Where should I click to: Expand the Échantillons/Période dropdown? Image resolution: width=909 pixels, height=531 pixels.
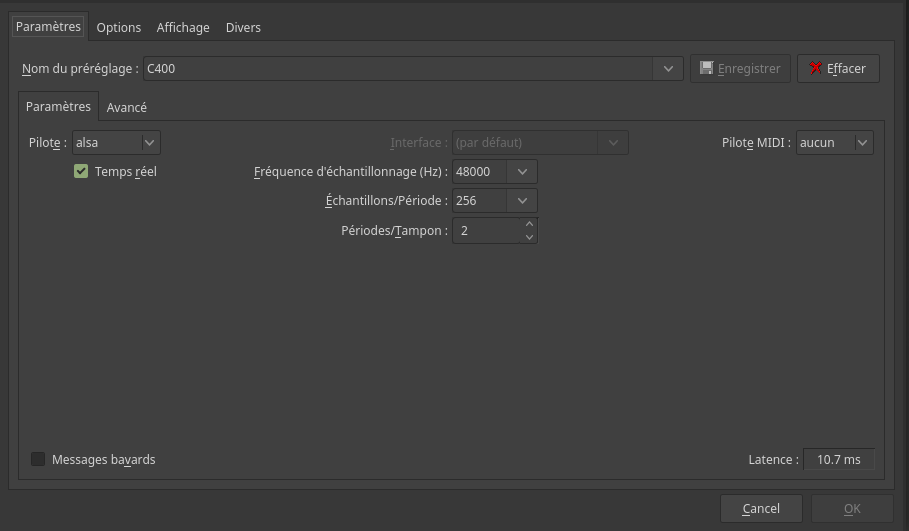tap(522, 201)
